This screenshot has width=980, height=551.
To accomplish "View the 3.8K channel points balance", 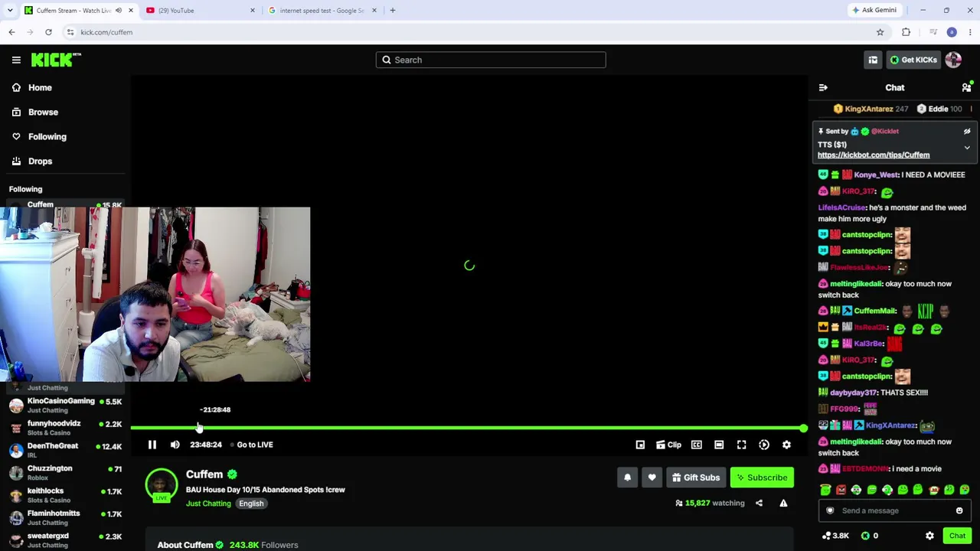I will (x=835, y=536).
